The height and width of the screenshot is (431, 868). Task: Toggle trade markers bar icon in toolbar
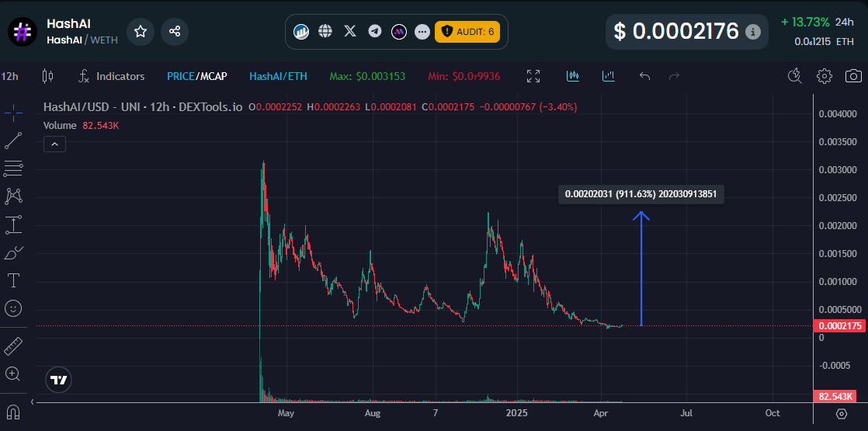click(x=573, y=76)
